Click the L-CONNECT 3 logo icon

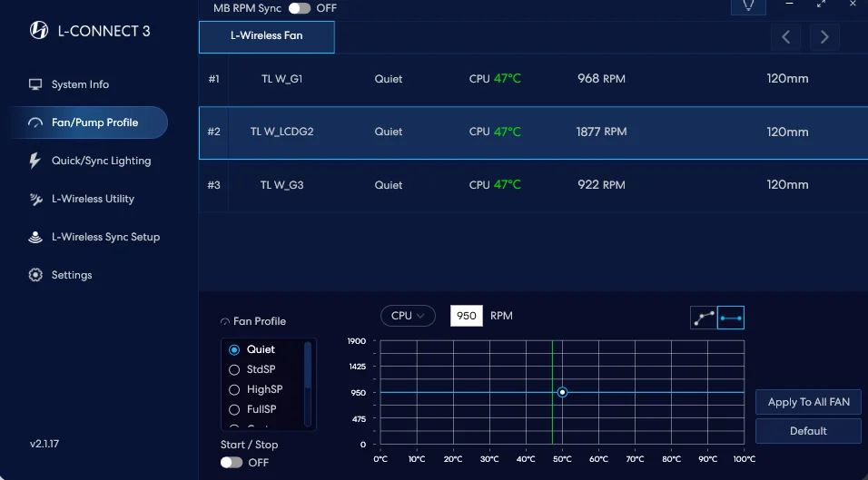tap(39, 31)
